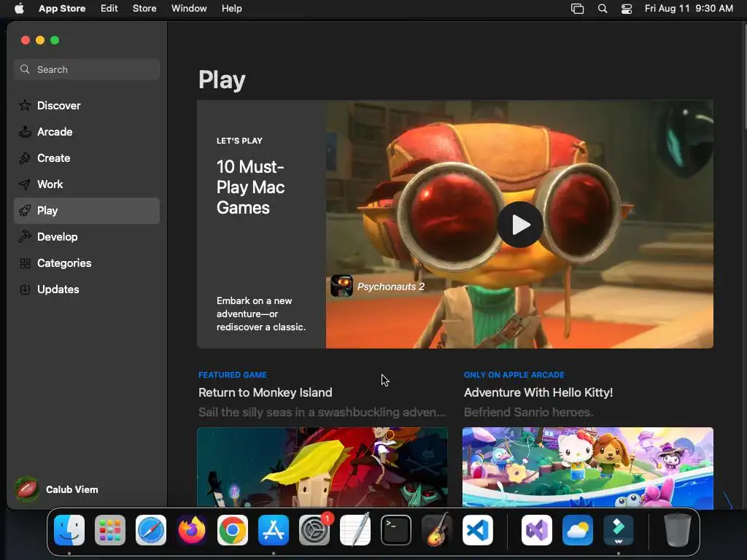This screenshot has width=747, height=560.
Task: Open Control Center in the menu bar
Action: tap(627, 9)
